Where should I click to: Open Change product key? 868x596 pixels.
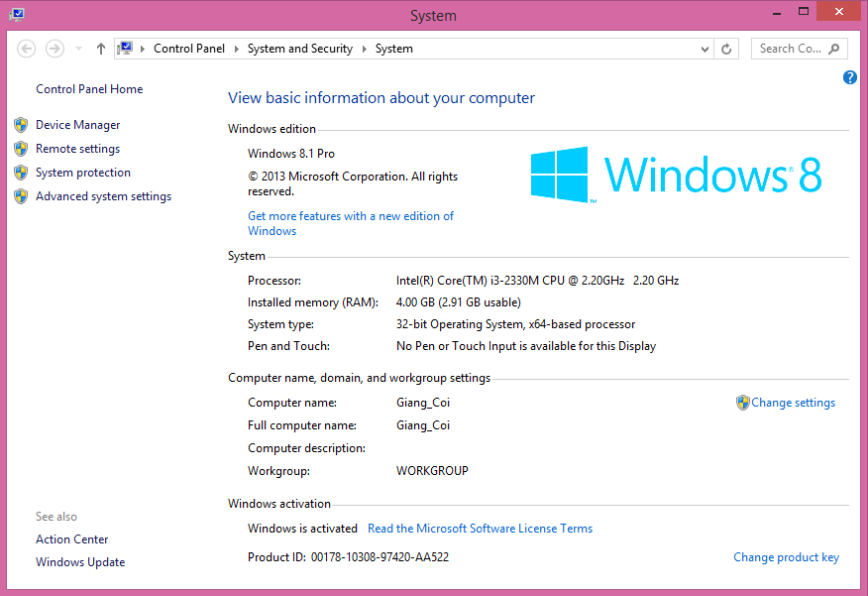click(786, 557)
